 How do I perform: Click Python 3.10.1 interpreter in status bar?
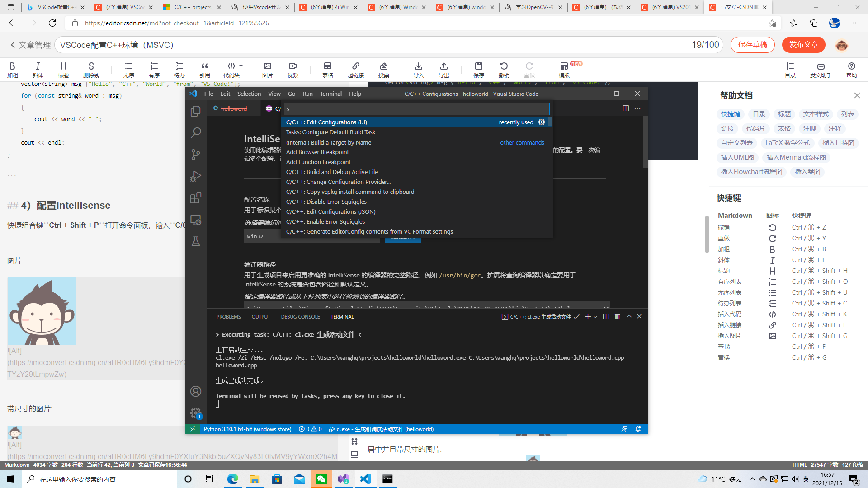click(247, 429)
